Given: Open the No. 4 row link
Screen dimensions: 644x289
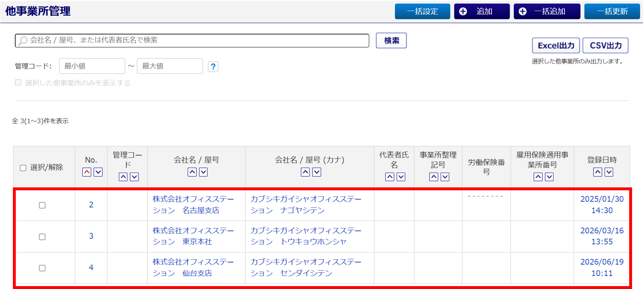Looking at the screenshot, I should click(x=91, y=268).
